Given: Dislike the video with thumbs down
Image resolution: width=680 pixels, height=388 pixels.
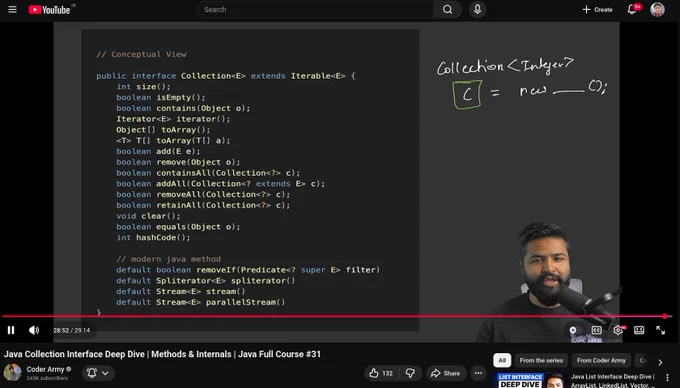Looking at the screenshot, I should (410, 373).
